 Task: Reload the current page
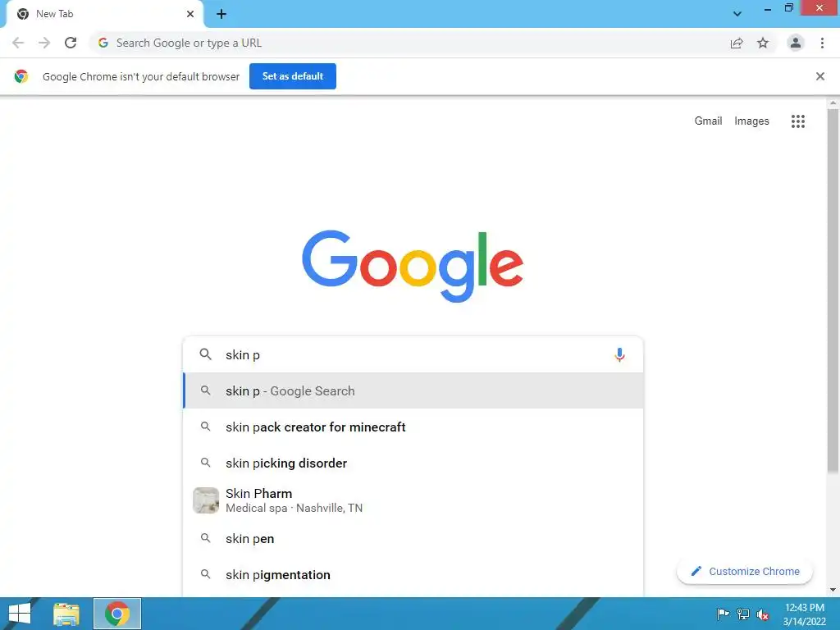coord(71,43)
